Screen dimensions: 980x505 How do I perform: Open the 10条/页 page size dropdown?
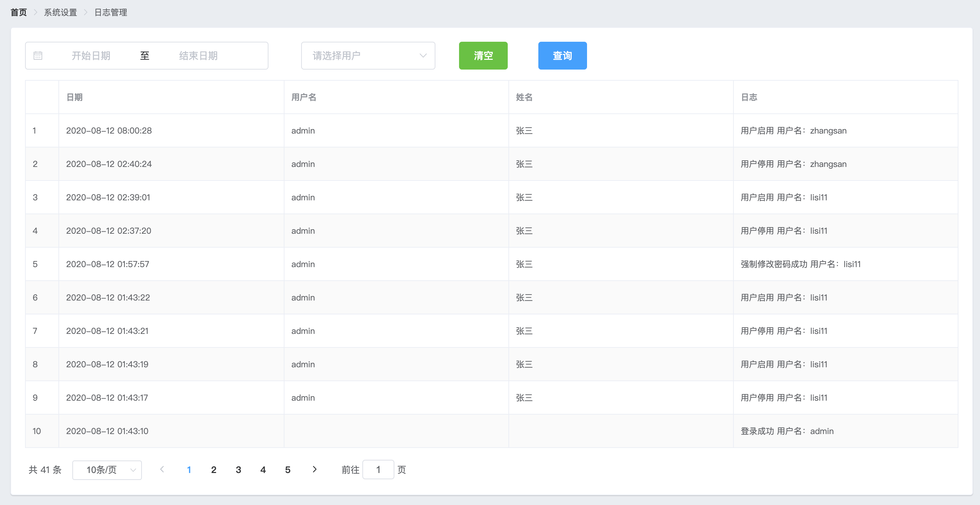point(107,470)
